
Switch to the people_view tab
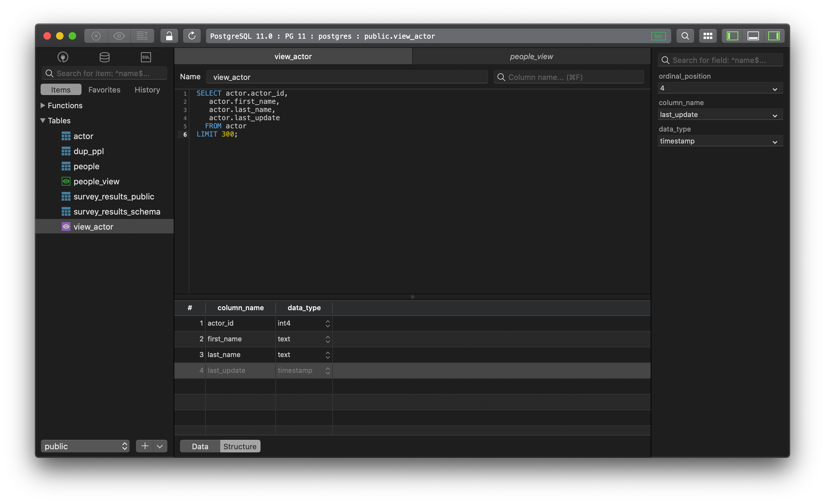[531, 57]
